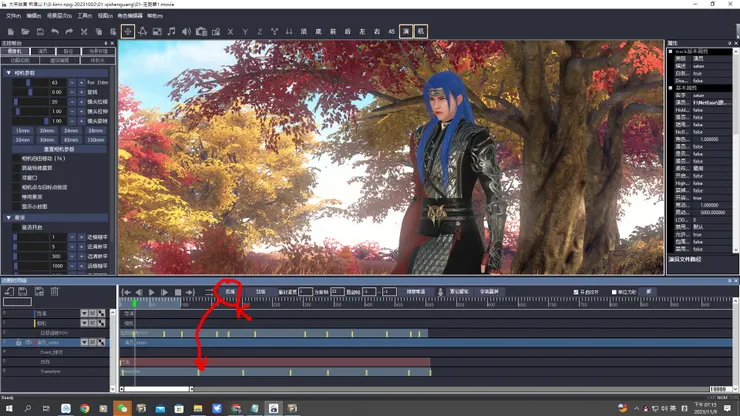Stop timeline playback
The image size is (740, 416).
(177, 292)
